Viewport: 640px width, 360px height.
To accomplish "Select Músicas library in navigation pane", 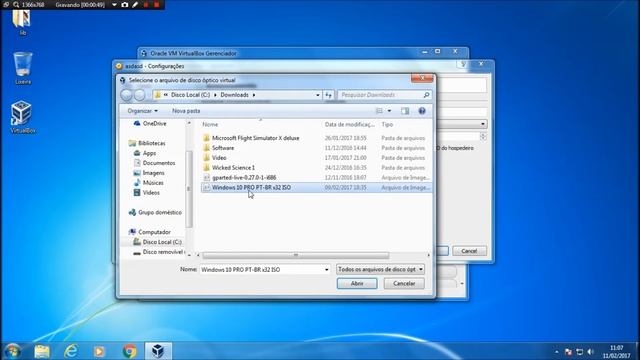I will click(x=149, y=183).
